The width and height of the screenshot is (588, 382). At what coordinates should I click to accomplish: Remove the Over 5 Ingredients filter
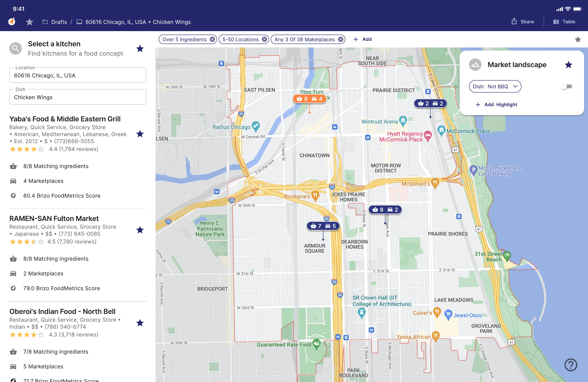pyautogui.click(x=212, y=39)
